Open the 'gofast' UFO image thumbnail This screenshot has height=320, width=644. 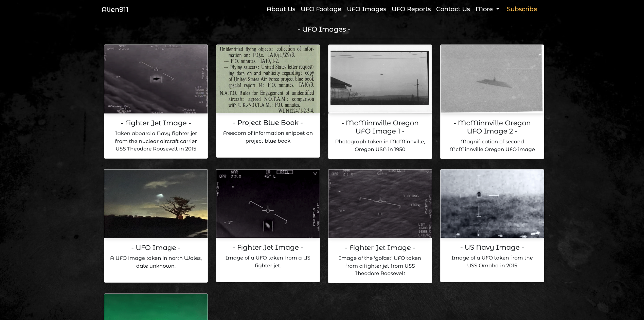[x=380, y=204]
